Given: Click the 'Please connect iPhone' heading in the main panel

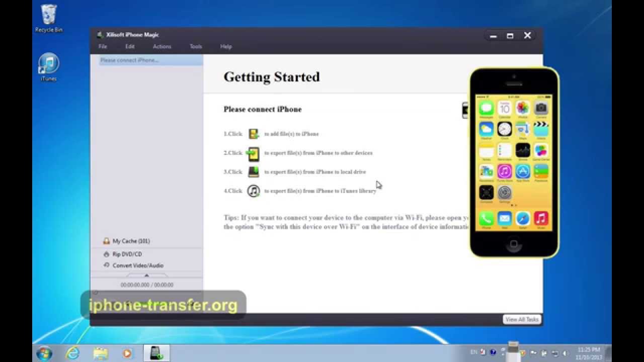Looking at the screenshot, I should [x=263, y=109].
